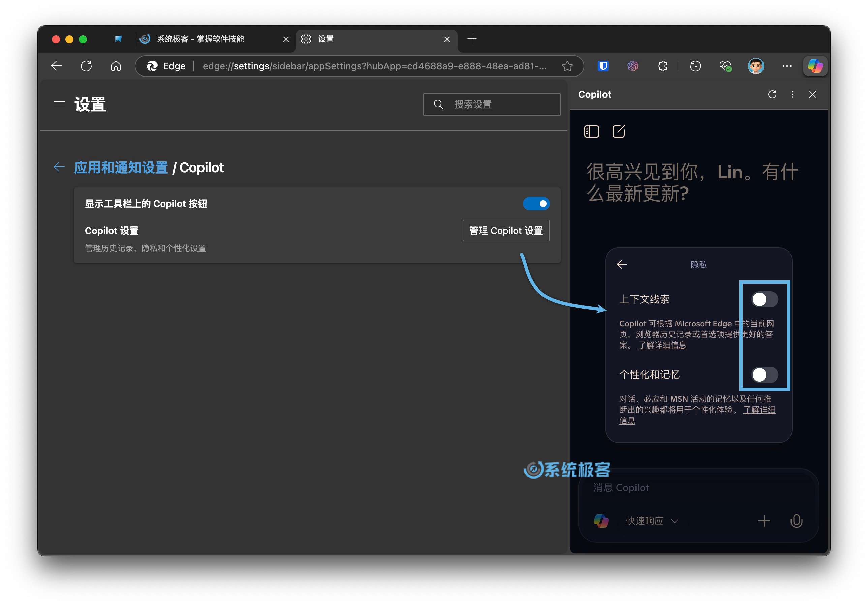The image size is (868, 606).
Task: Open a new tab with the plus button
Action: click(472, 39)
